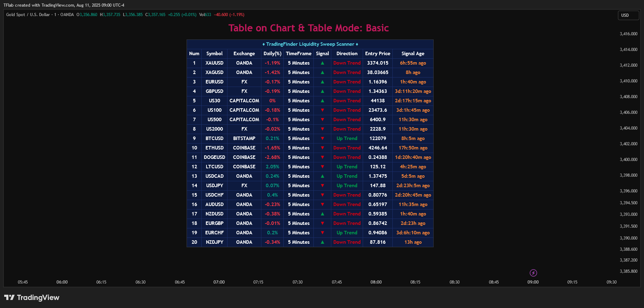
Task: Click the DOGEUSD symbol cell
Action: (x=215, y=157)
